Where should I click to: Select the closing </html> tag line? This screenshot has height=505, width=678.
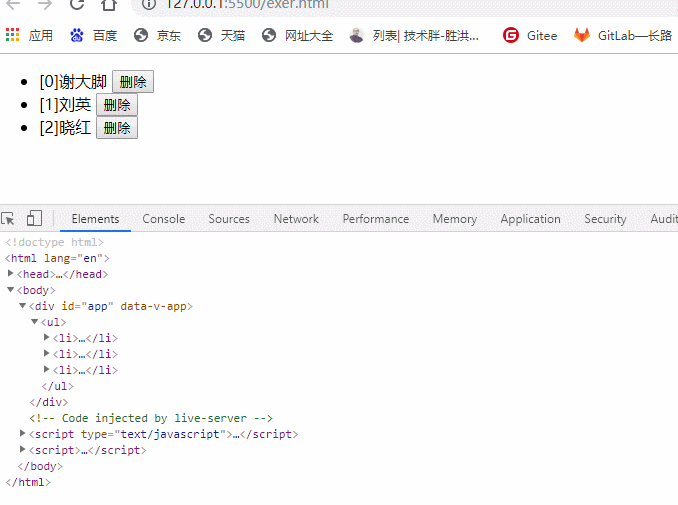(x=28, y=482)
